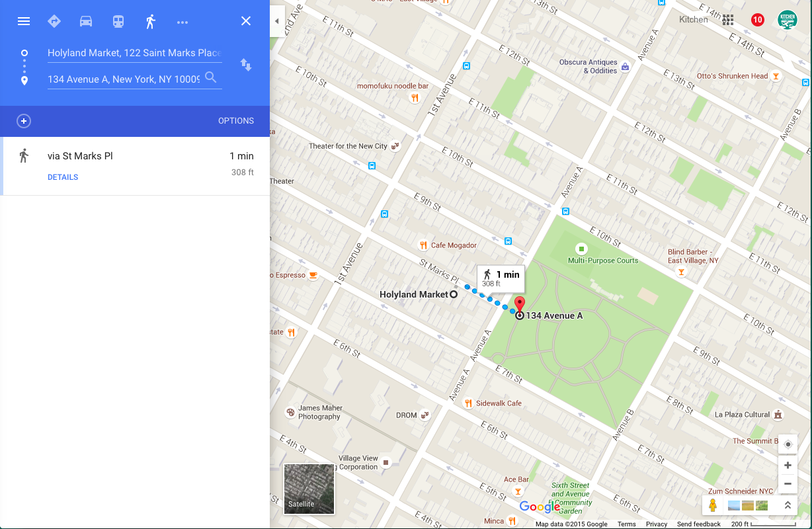812x529 pixels.
Task: Click the Blind Barber - East Village label
Action: point(692,257)
